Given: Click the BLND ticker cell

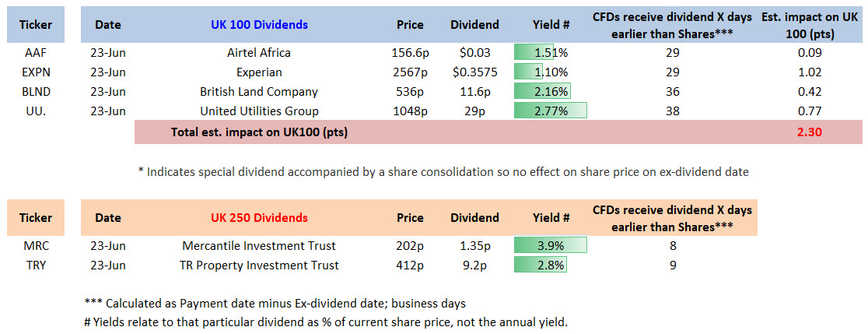Looking at the screenshot, I should tap(36, 92).
